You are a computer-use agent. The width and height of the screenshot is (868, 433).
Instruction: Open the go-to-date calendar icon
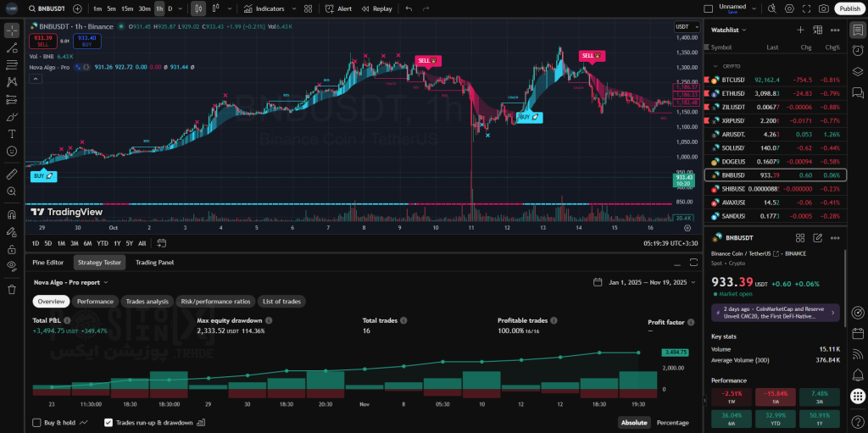(162, 243)
